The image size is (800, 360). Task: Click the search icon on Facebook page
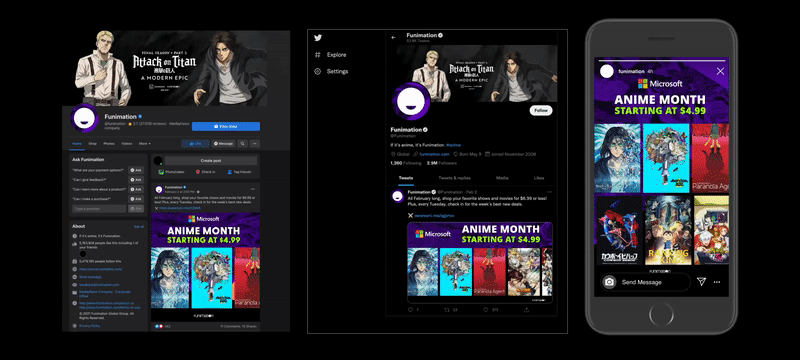243,144
